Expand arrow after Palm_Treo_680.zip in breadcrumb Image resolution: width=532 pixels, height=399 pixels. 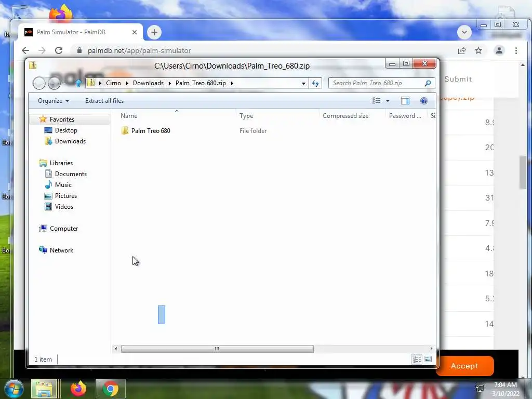(x=232, y=83)
